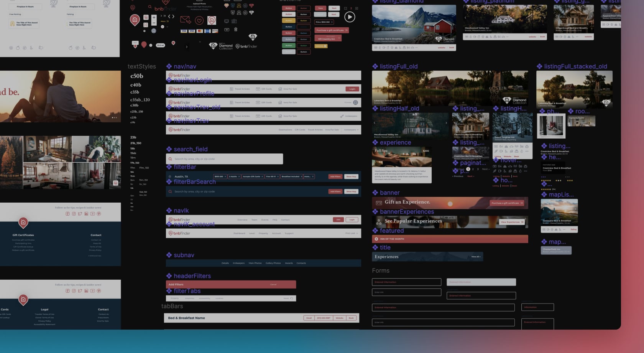
Task: Open the 'First Last' account dropdown
Action: (352, 233)
